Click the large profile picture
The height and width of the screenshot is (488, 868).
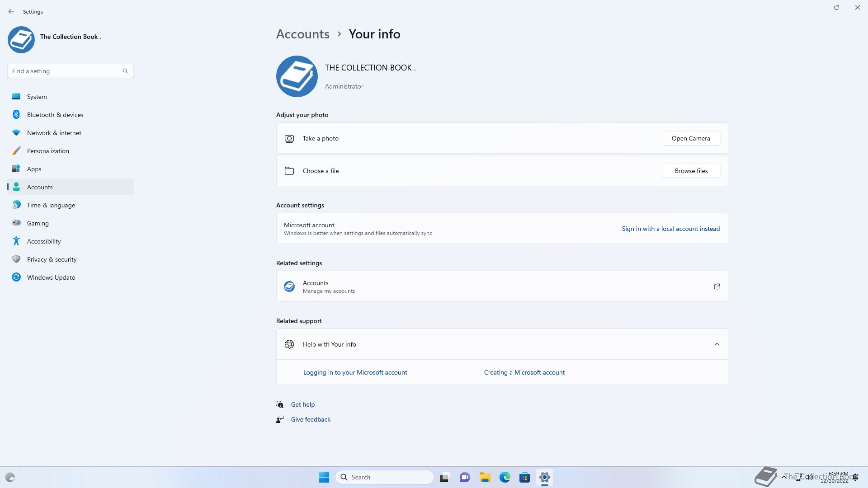[x=297, y=76]
